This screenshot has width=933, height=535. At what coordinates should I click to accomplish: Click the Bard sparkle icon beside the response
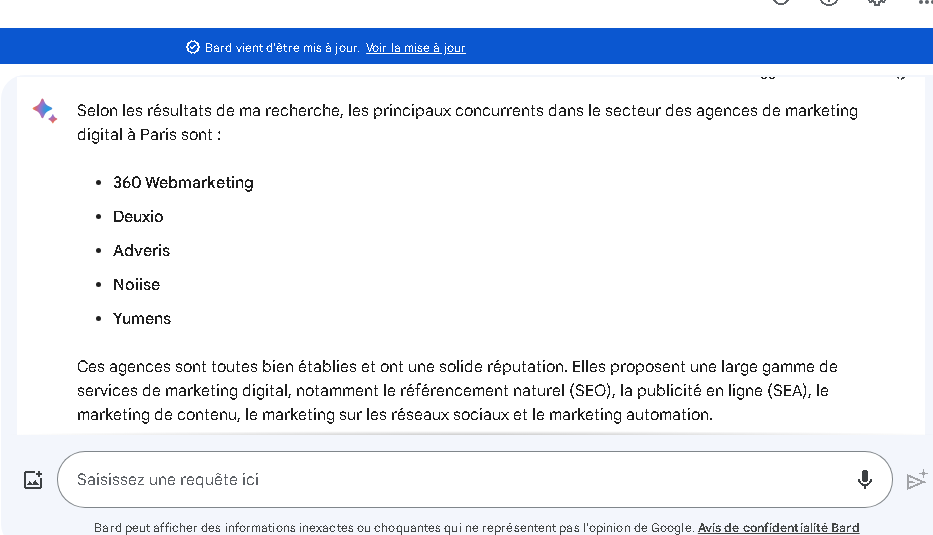44,110
